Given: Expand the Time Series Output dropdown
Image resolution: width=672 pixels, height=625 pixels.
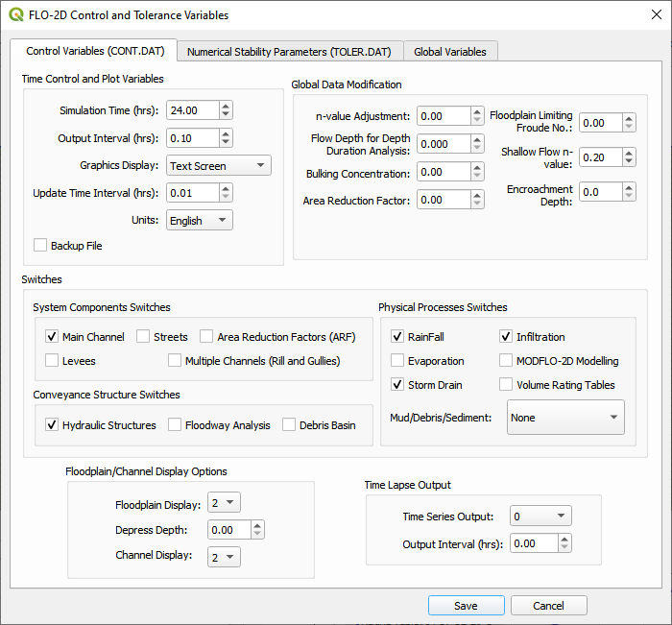Looking at the screenshot, I should (540, 517).
